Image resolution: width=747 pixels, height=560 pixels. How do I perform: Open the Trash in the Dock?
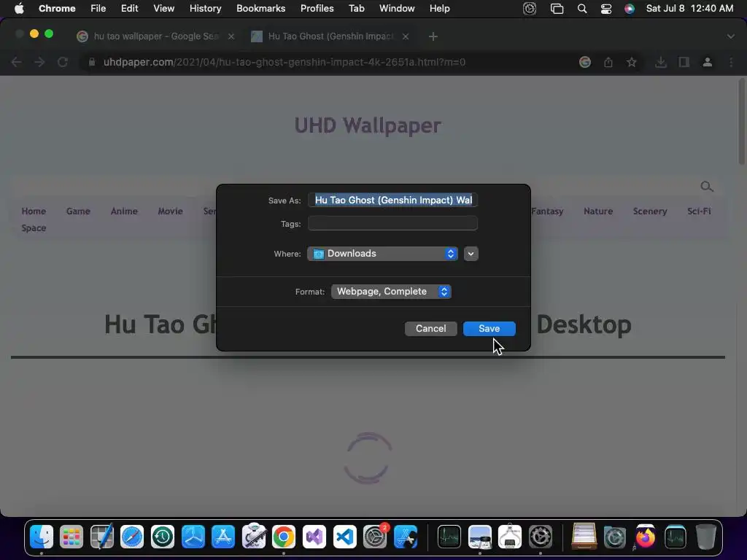(705, 537)
